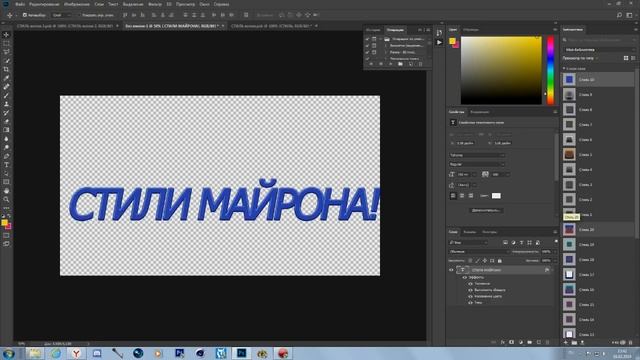The width and height of the screenshot is (640, 360).
Task: Hide the Тиснение effect
Action: point(470,284)
